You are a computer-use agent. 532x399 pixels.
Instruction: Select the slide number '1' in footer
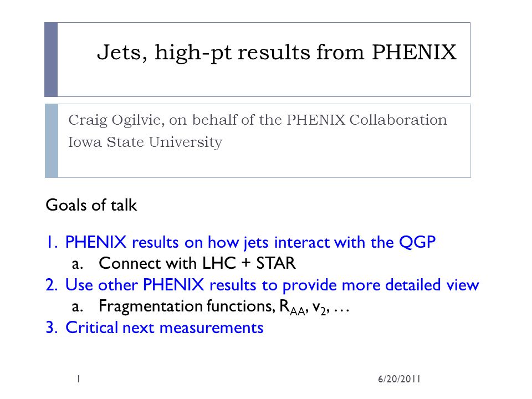[x=78, y=379]
